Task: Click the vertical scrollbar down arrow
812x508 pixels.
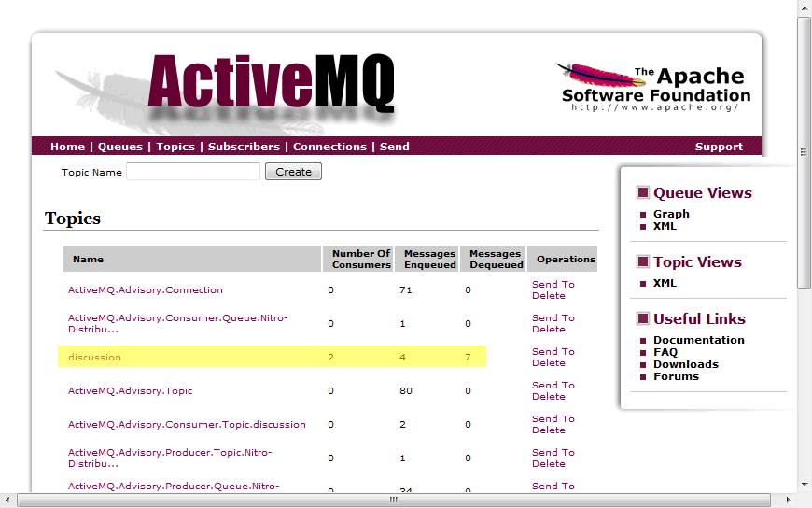Action: point(804,485)
